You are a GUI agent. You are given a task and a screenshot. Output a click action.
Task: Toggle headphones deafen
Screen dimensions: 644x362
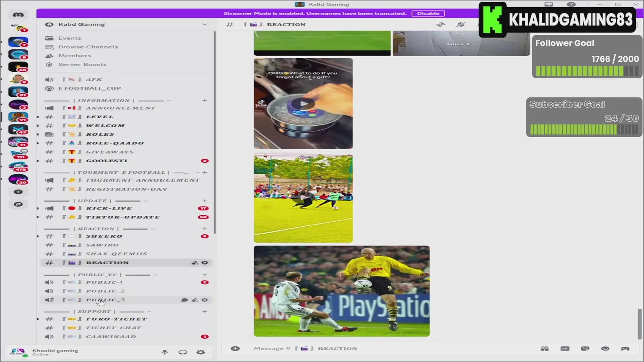(x=183, y=352)
